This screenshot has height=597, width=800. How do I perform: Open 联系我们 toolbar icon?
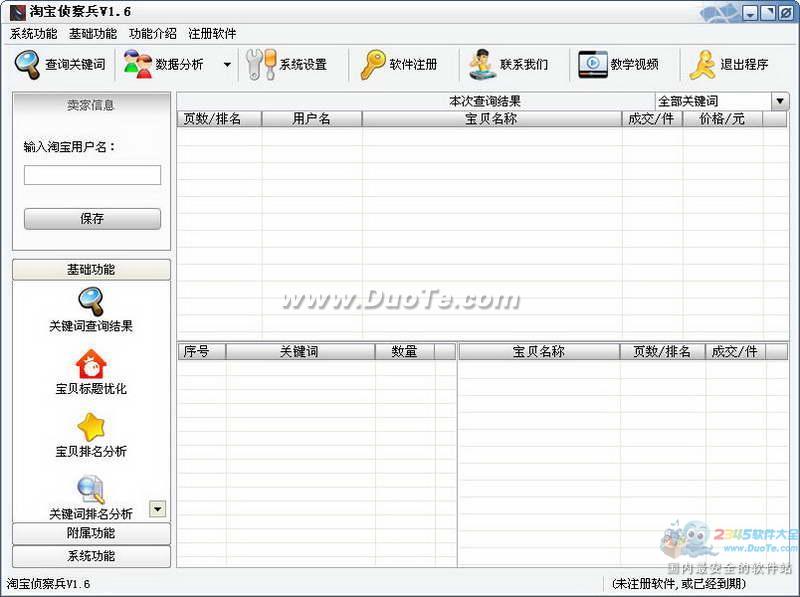click(x=483, y=64)
